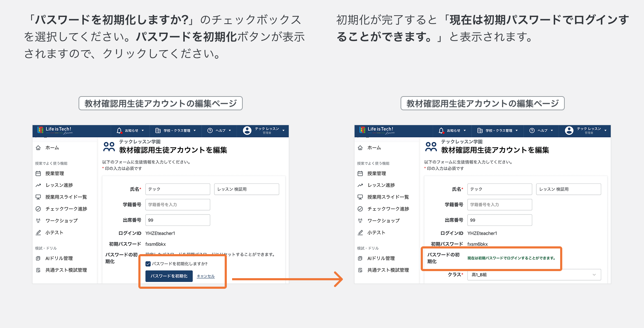Click Life is Tech! logo in left screenshot
644x328 pixels.
(55, 130)
